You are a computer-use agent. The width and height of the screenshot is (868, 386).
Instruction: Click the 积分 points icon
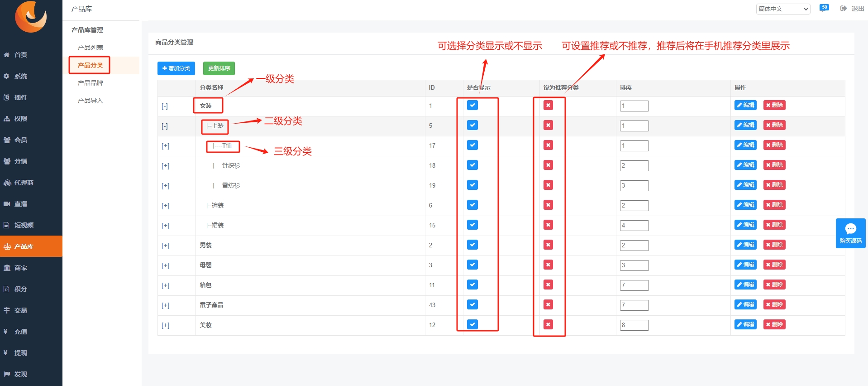pos(7,289)
